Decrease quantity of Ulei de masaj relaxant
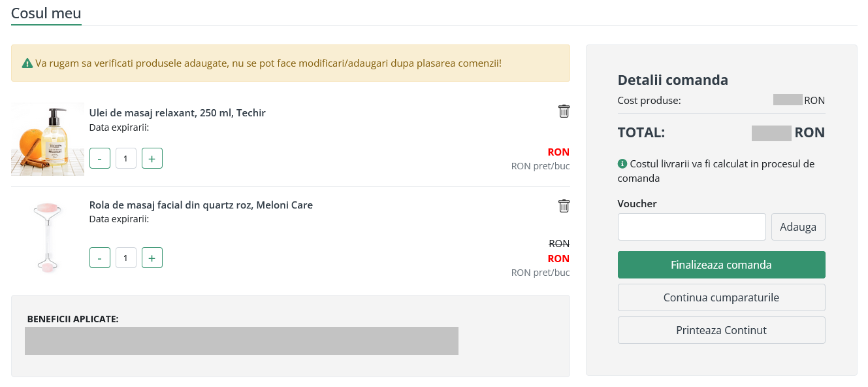Viewport: 868px width, 387px height. (x=100, y=158)
